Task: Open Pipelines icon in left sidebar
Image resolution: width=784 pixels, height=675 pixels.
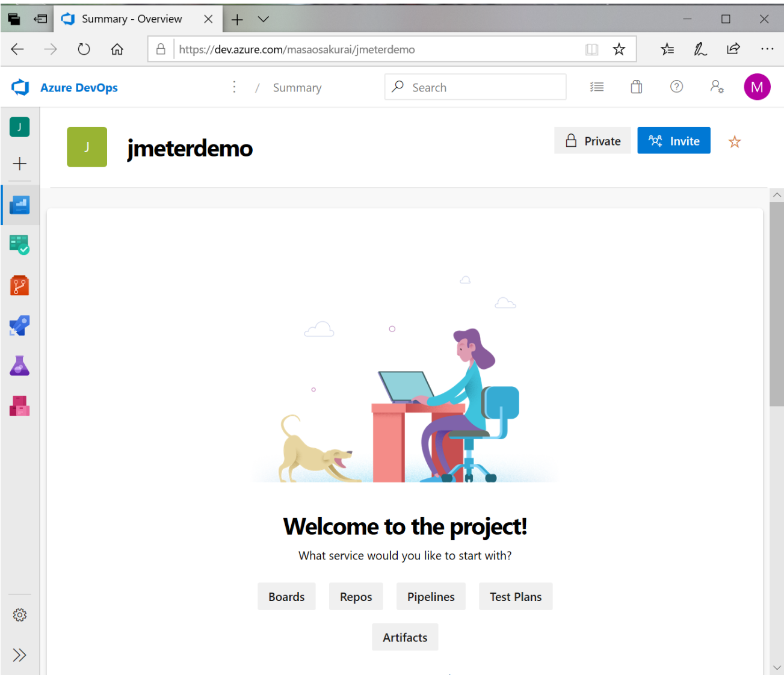Action: pyautogui.click(x=19, y=325)
